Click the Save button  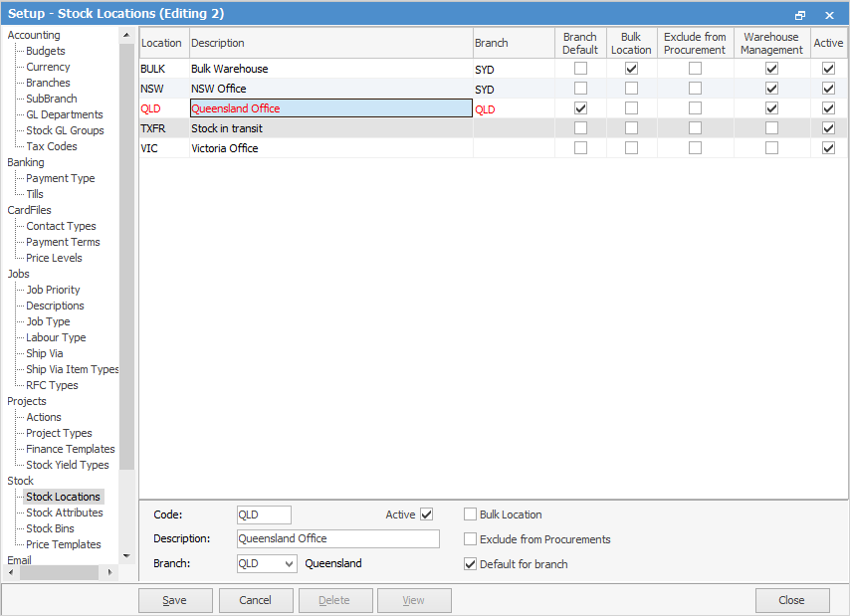pyautogui.click(x=175, y=600)
